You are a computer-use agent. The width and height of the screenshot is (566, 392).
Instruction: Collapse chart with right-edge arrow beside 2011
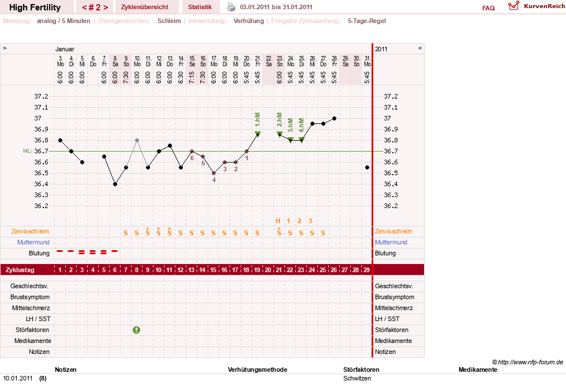[x=420, y=48]
